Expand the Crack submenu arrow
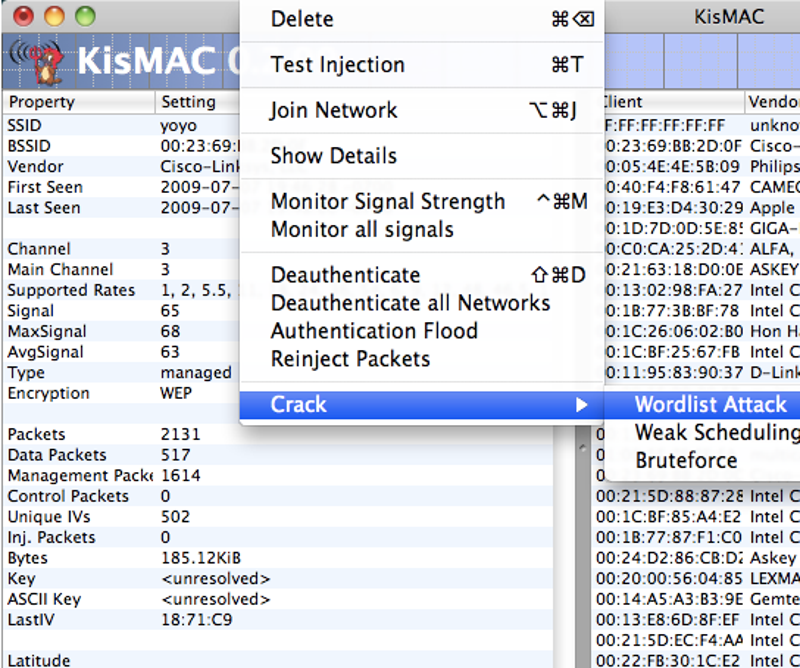This screenshot has width=800, height=668. pos(581,405)
